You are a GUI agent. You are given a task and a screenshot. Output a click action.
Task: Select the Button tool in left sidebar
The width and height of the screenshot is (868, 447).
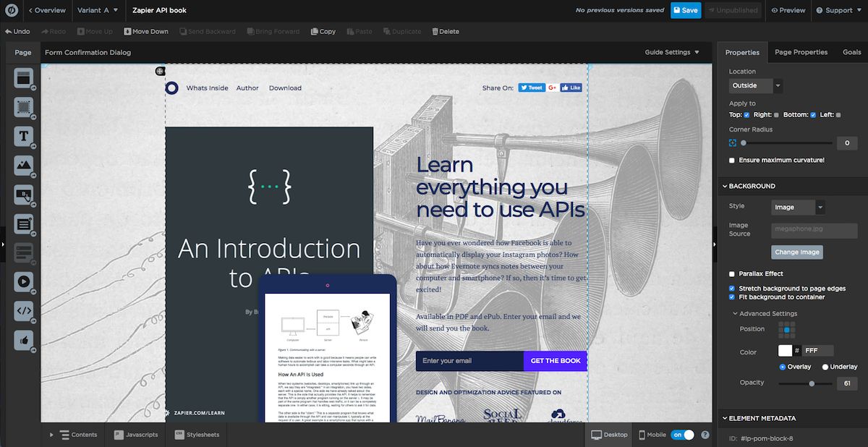(x=23, y=194)
